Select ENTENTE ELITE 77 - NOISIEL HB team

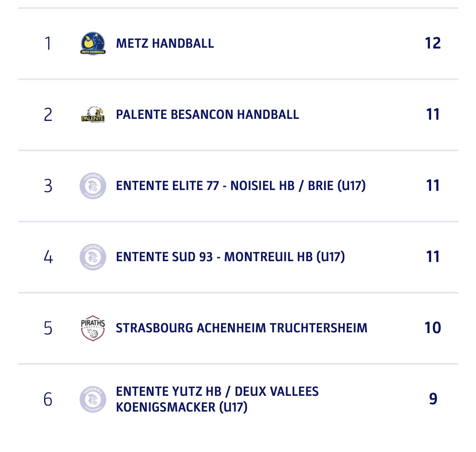click(240, 186)
